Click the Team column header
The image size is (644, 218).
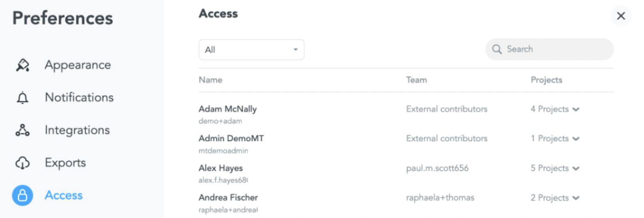[x=417, y=80]
